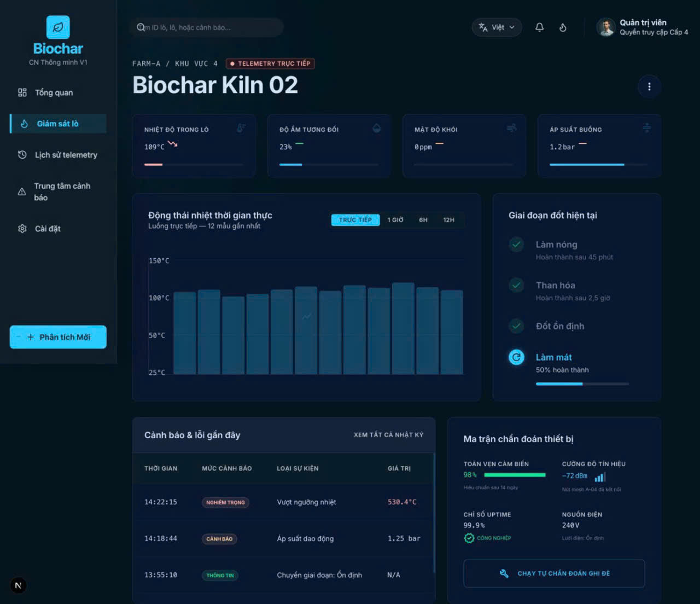Select the Giám sát lò flame icon
Screen dimensions: 700x604
[x=25, y=124]
